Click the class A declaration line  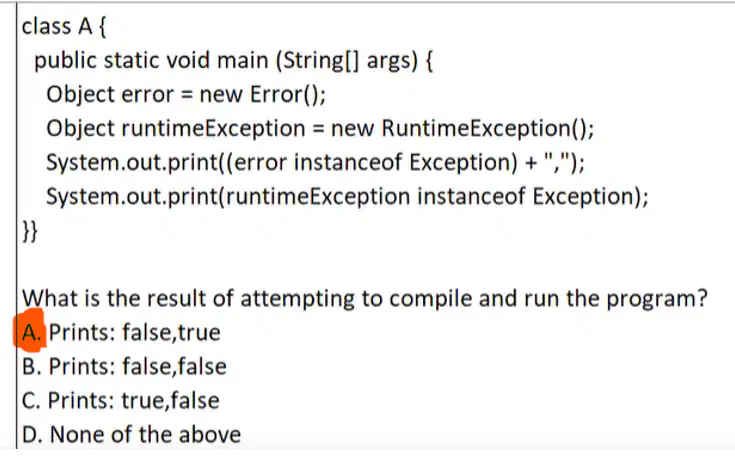[x=64, y=26]
